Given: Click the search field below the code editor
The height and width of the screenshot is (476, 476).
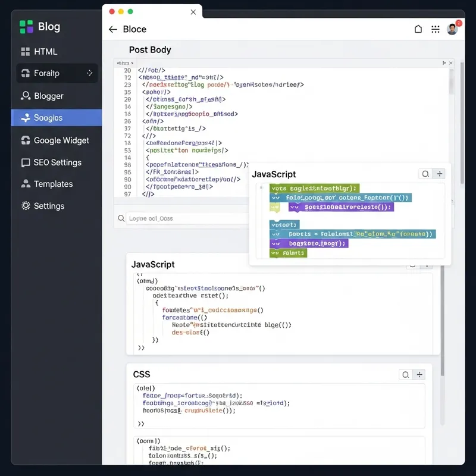Looking at the screenshot, I should pyautogui.click(x=178, y=219).
